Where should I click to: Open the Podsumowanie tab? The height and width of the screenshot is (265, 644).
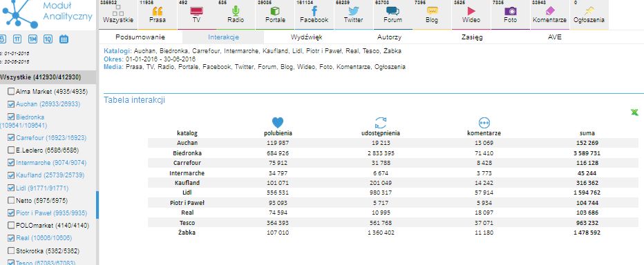click(140, 37)
